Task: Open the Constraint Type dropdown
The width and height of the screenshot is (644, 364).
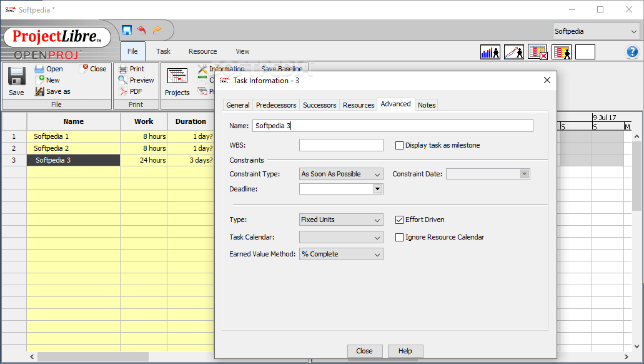Action: coord(341,174)
